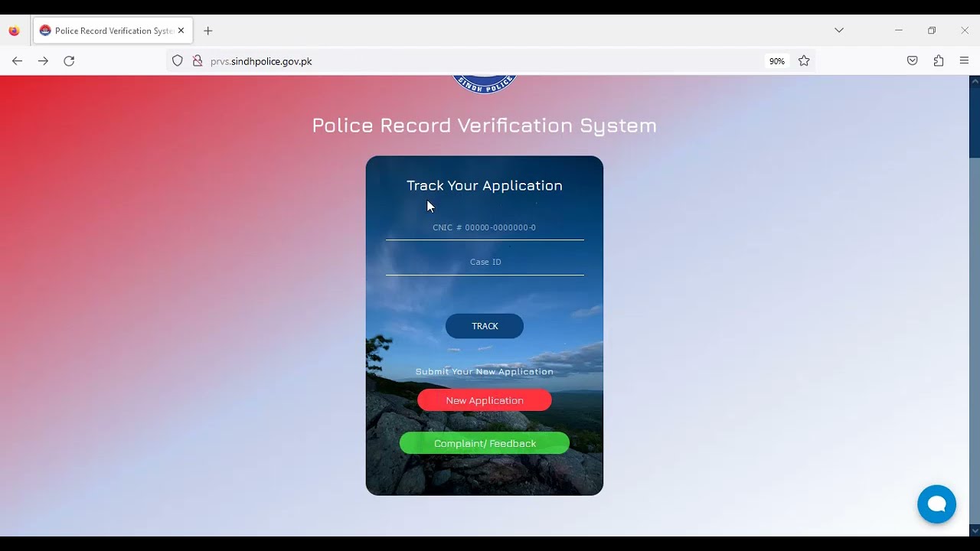
Task: Open the Firefox application menu
Action: point(965,61)
